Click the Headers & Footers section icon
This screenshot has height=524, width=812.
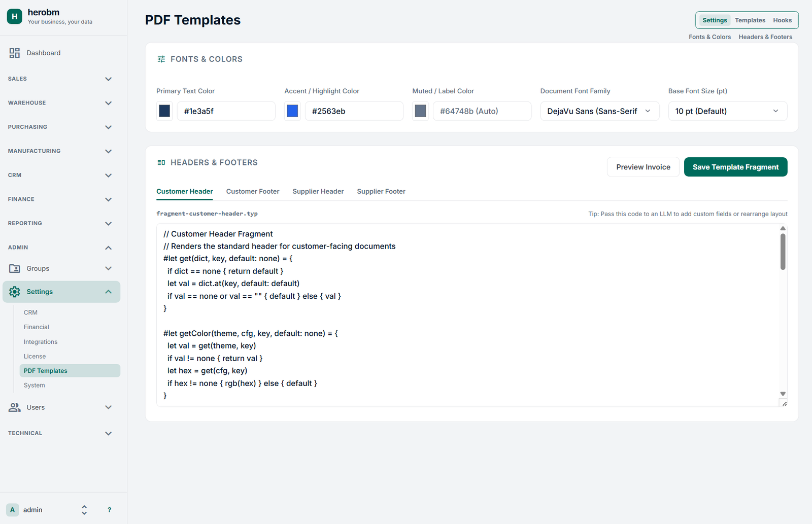coord(161,162)
